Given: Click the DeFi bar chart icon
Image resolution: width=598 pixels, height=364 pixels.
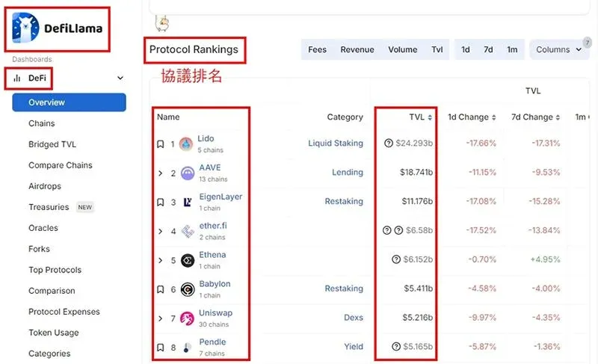Looking at the screenshot, I should [17, 78].
